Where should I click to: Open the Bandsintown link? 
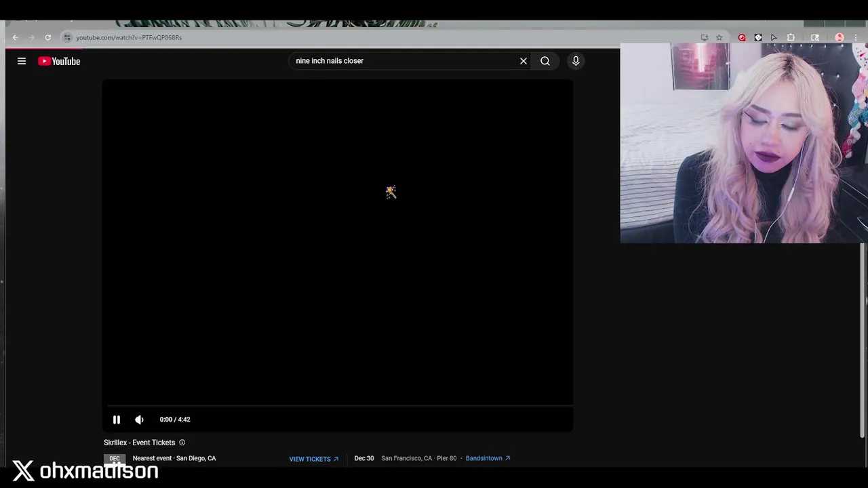(488, 458)
